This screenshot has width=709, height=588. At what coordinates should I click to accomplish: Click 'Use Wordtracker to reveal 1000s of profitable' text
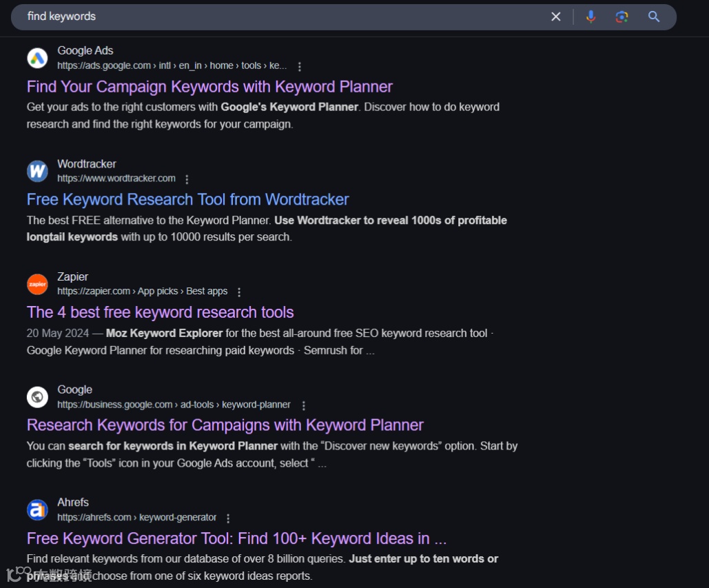click(391, 221)
